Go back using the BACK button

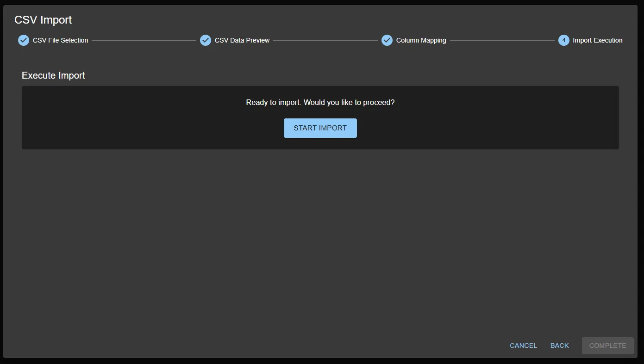(x=559, y=345)
